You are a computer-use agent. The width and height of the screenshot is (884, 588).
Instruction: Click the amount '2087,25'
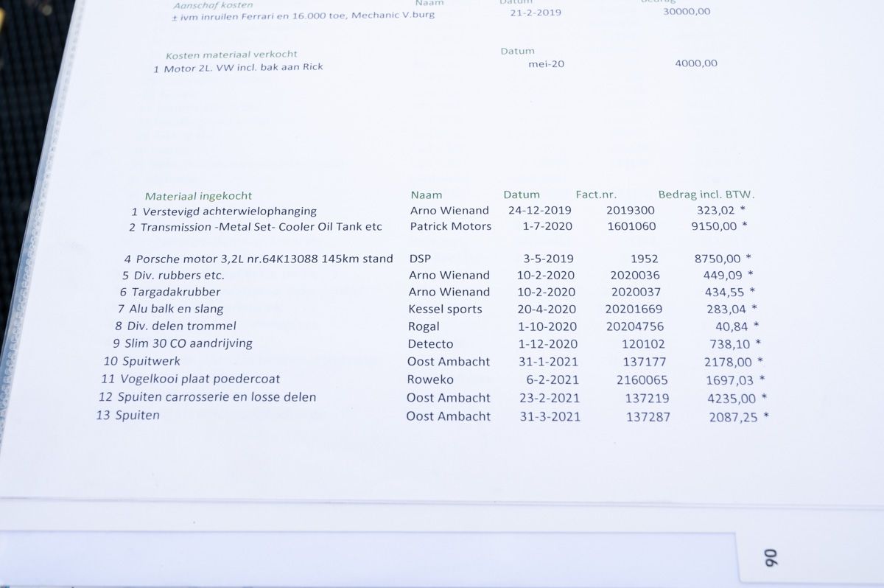pos(734,417)
